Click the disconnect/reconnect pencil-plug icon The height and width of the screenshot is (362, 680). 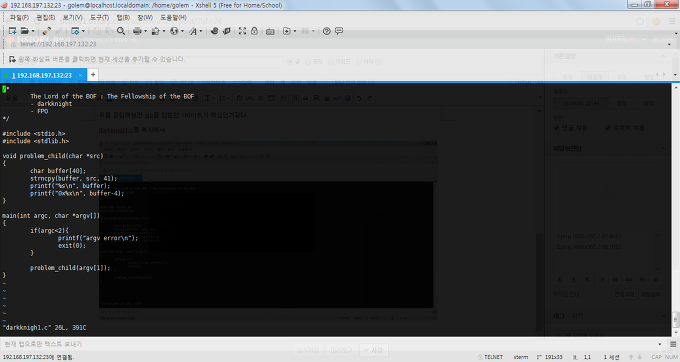pyautogui.click(x=46, y=31)
